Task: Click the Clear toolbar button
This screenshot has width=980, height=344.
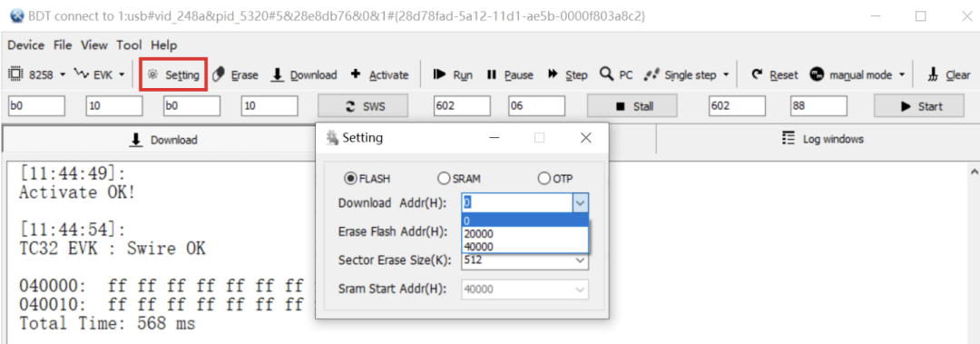Action: coord(949,75)
